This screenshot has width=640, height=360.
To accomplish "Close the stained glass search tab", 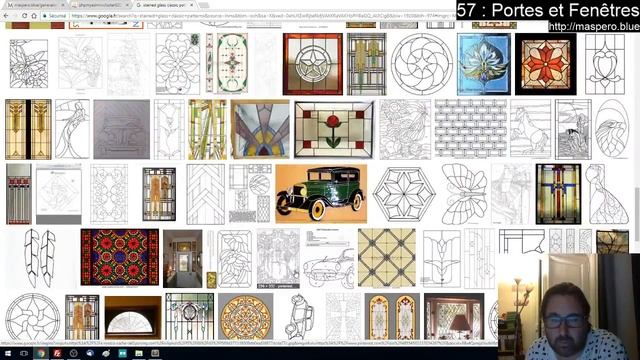I will click(192, 5).
